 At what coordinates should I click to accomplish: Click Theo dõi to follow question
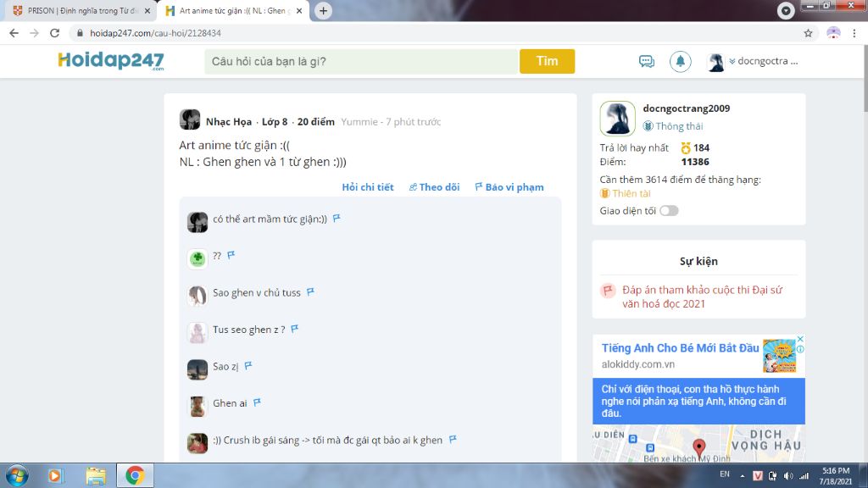pyautogui.click(x=434, y=187)
